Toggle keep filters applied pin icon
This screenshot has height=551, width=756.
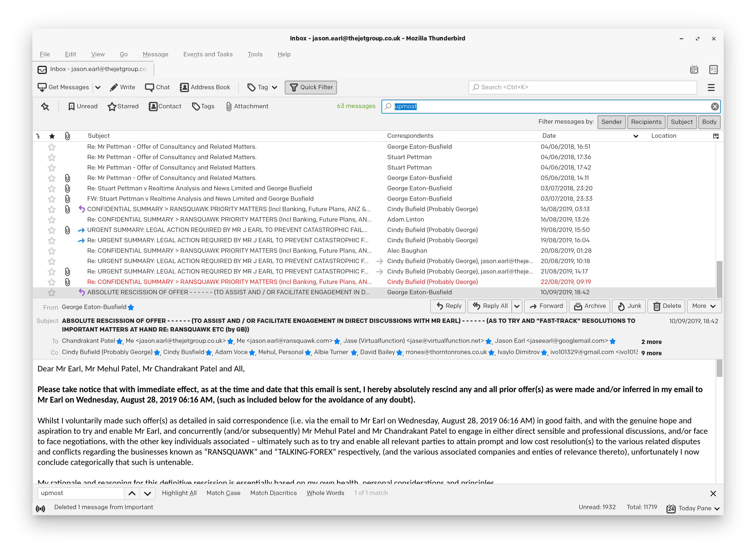(45, 106)
